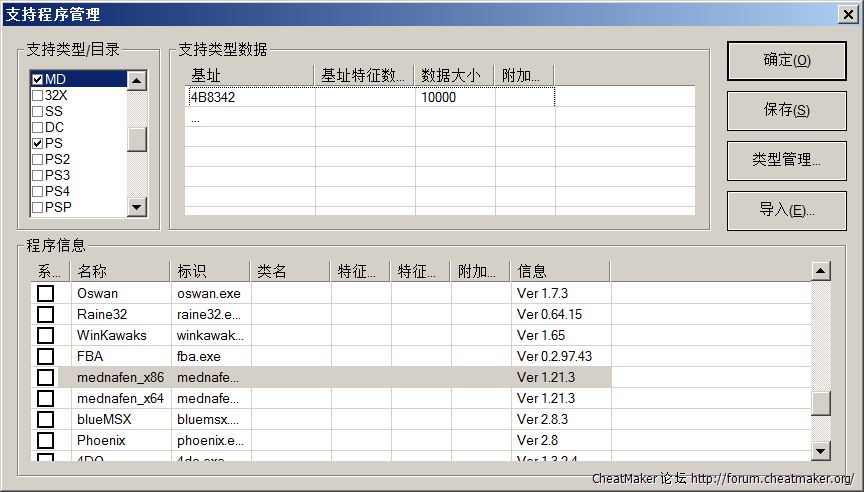This screenshot has width=864, height=492.
Task: Select the blueMSX program row
Action: coord(104,419)
